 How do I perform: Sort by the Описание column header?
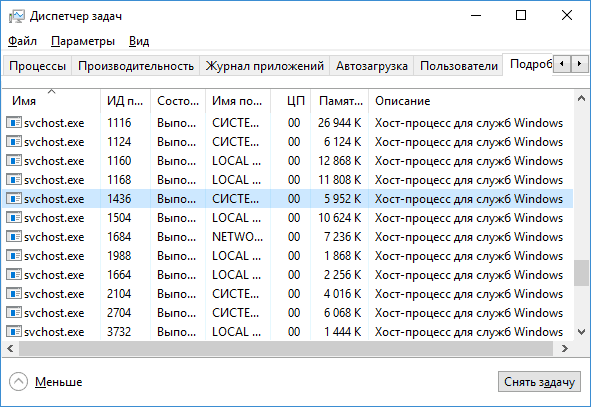pos(471,101)
